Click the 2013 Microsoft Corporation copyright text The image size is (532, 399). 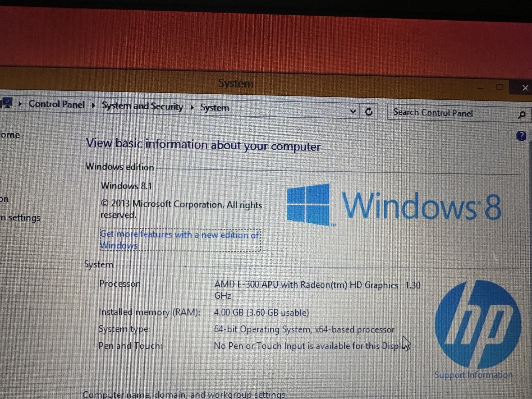point(181,209)
